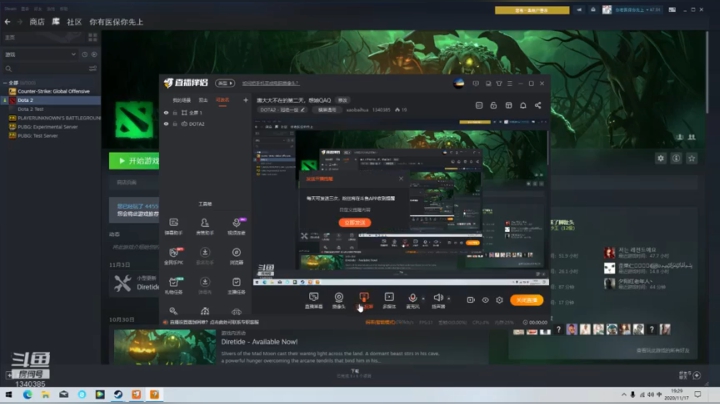Edit the DOTA2 category pill with pencil
Viewport: 720px width, 404px height.
click(x=282, y=110)
